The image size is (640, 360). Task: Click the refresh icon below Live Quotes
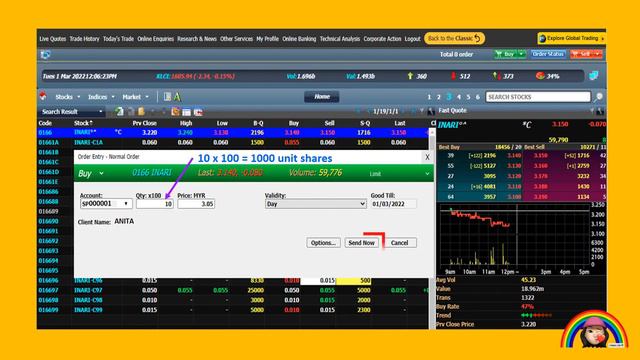point(45,54)
